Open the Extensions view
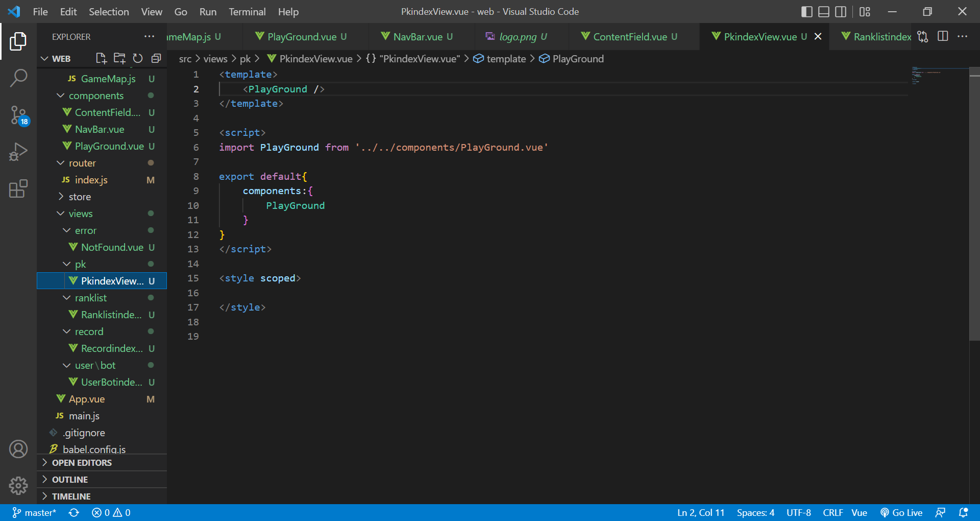Image resolution: width=980 pixels, height=521 pixels. (18, 189)
